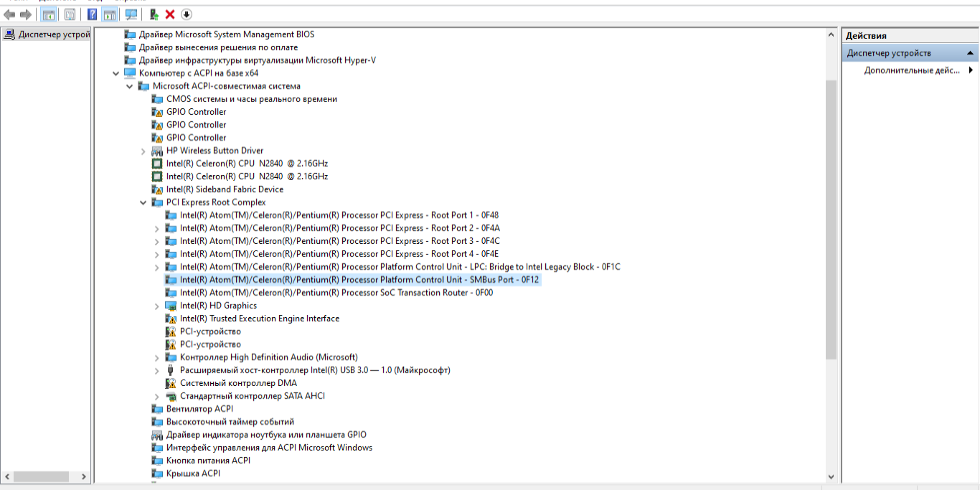The image size is (980, 490).
Task: Click the HP Wireless Button Driver keyboard icon
Action: point(157,151)
